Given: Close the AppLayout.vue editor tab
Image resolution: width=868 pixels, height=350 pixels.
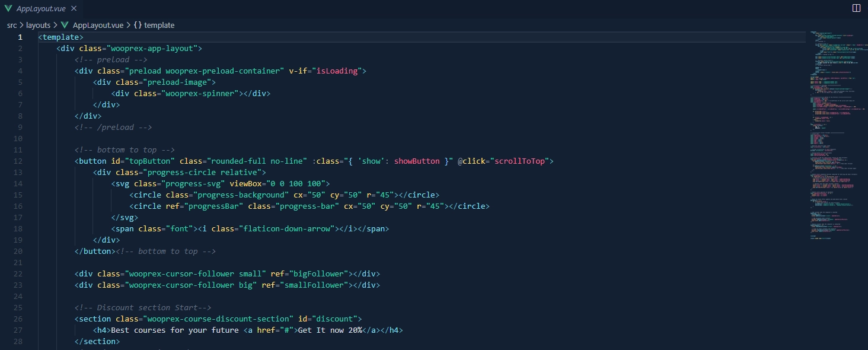Looking at the screenshot, I should click(x=74, y=8).
